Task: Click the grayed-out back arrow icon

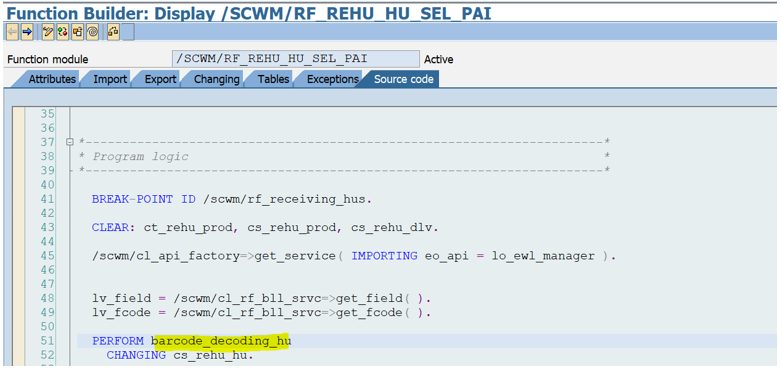Action: tap(12, 32)
